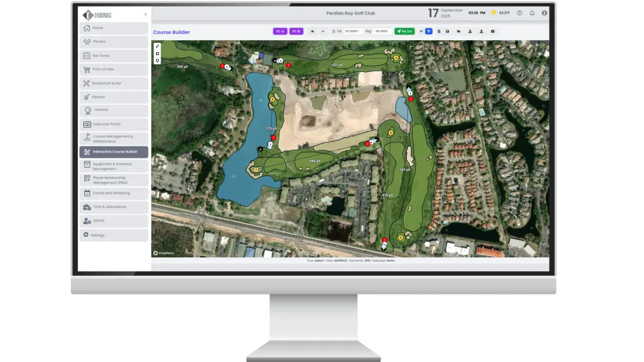Open the notifications bell
The height and width of the screenshot is (362, 644).
coord(532,13)
